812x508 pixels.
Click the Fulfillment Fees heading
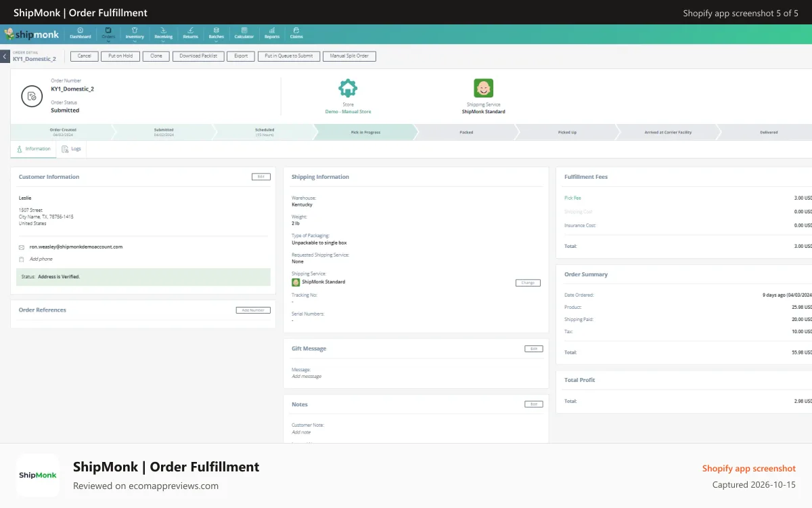(x=586, y=177)
